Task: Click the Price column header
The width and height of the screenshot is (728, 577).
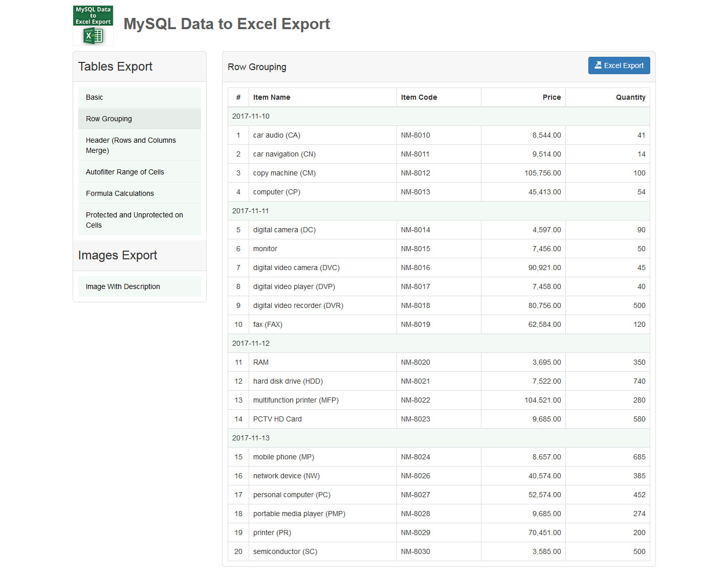Action: pyautogui.click(x=551, y=97)
